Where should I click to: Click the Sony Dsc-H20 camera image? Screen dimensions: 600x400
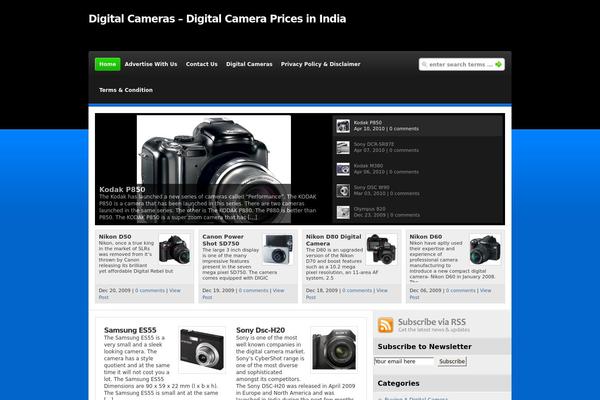(334, 350)
